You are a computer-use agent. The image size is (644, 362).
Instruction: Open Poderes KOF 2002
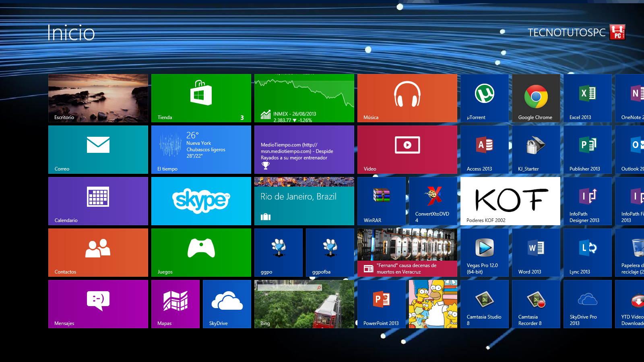[510, 201]
